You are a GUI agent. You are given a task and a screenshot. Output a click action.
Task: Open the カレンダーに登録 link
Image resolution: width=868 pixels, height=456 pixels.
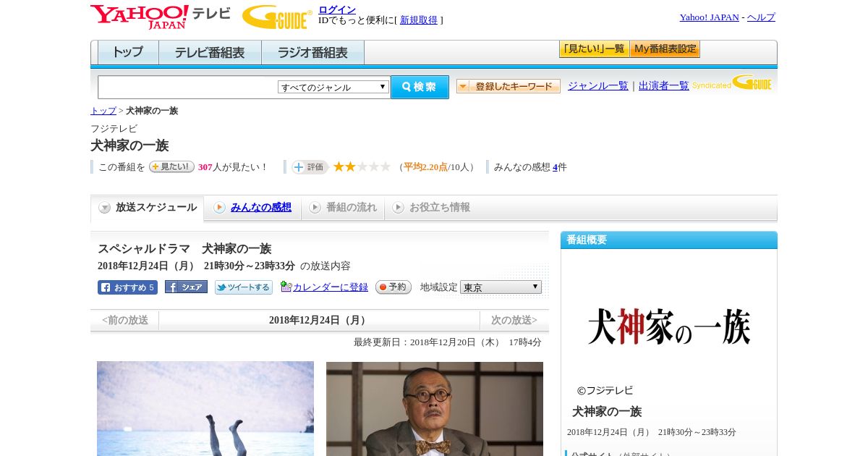[x=330, y=287]
